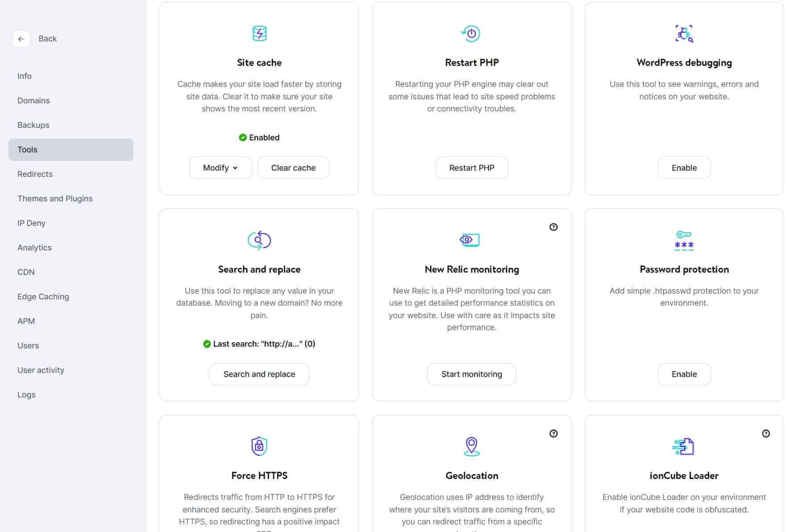Viewport: 797px width, 532px height.
Task: Click the Site cache database icon
Action: click(259, 33)
